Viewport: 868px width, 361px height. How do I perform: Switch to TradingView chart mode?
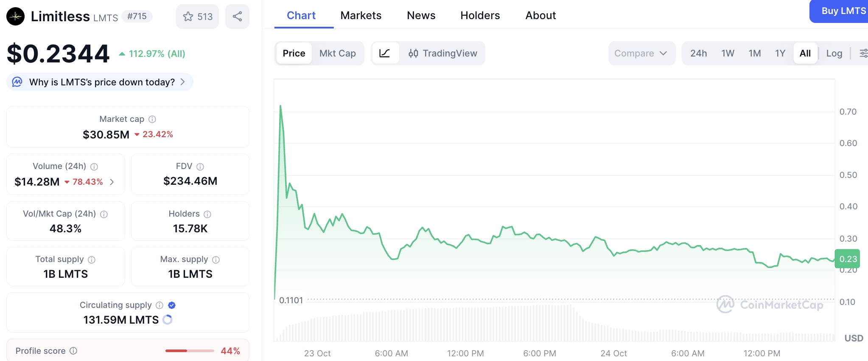tap(442, 53)
